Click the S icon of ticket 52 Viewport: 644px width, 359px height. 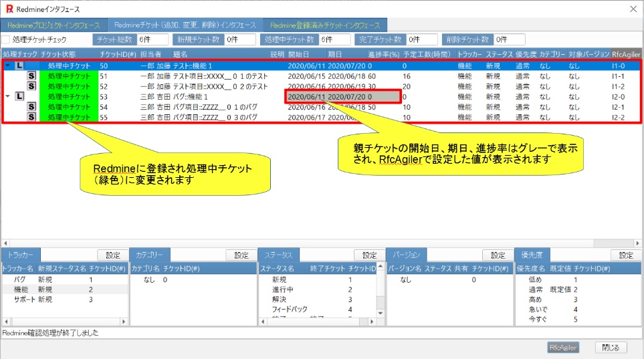pos(31,86)
